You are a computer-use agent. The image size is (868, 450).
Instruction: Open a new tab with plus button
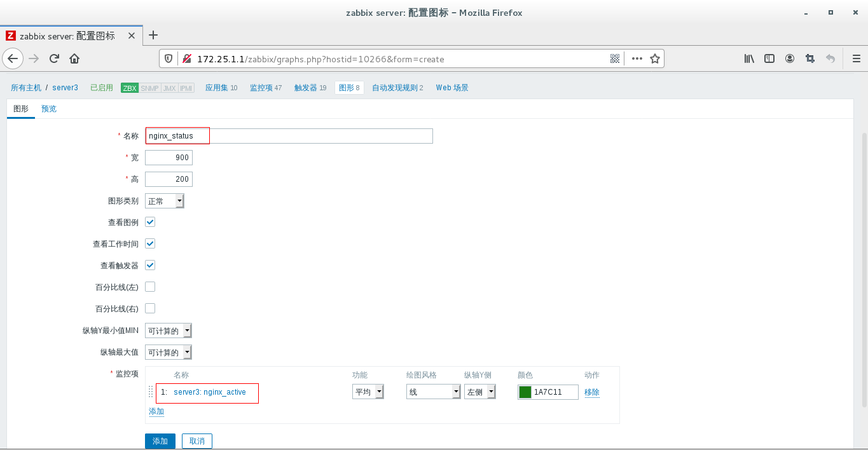click(153, 36)
